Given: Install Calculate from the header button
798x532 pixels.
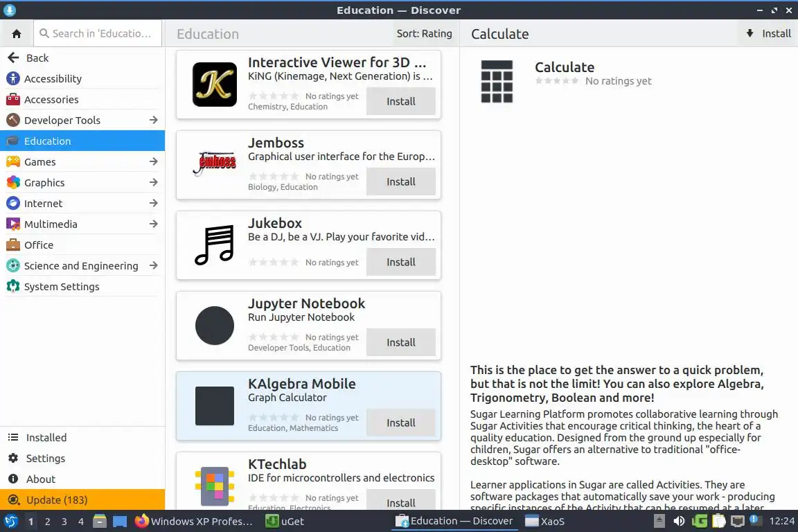Looking at the screenshot, I should point(768,34).
